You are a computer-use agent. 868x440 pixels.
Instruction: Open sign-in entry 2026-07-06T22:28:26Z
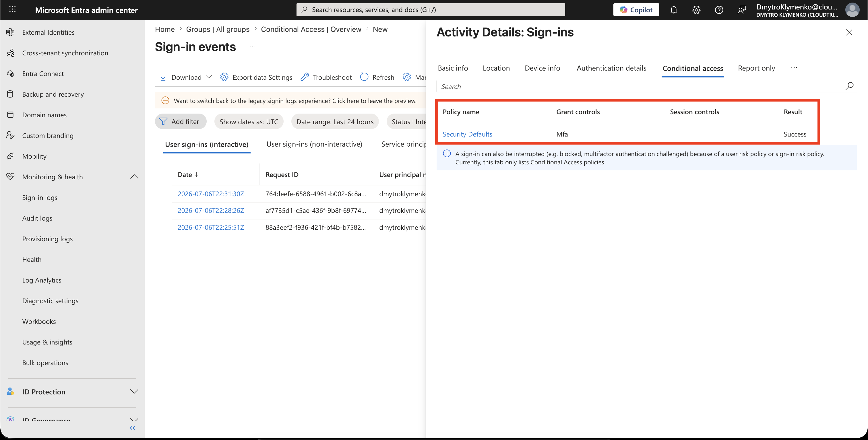tap(211, 211)
